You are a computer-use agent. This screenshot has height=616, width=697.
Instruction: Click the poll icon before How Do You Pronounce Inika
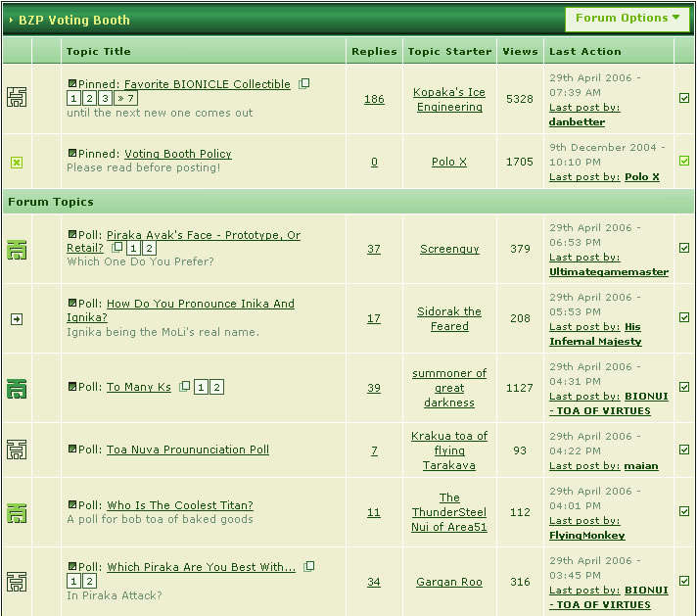click(x=72, y=303)
